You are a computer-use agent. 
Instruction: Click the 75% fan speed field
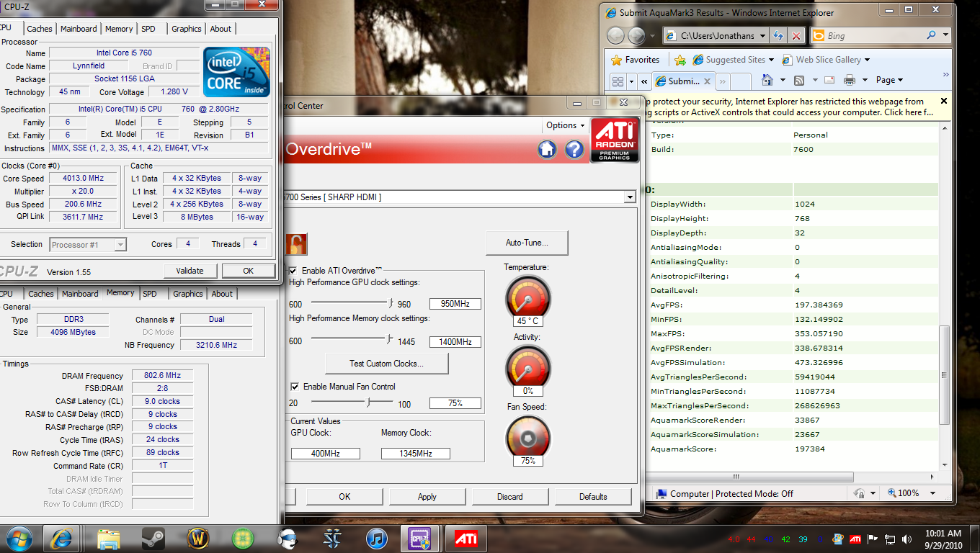455,403
